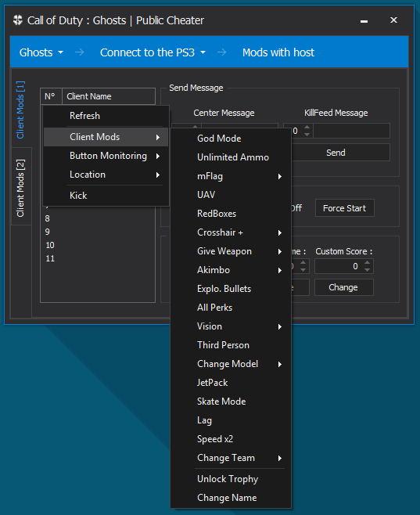Open the Connect to the PS3 dropdown
This screenshot has width=420, height=515.
pyautogui.click(x=153, y=52)
